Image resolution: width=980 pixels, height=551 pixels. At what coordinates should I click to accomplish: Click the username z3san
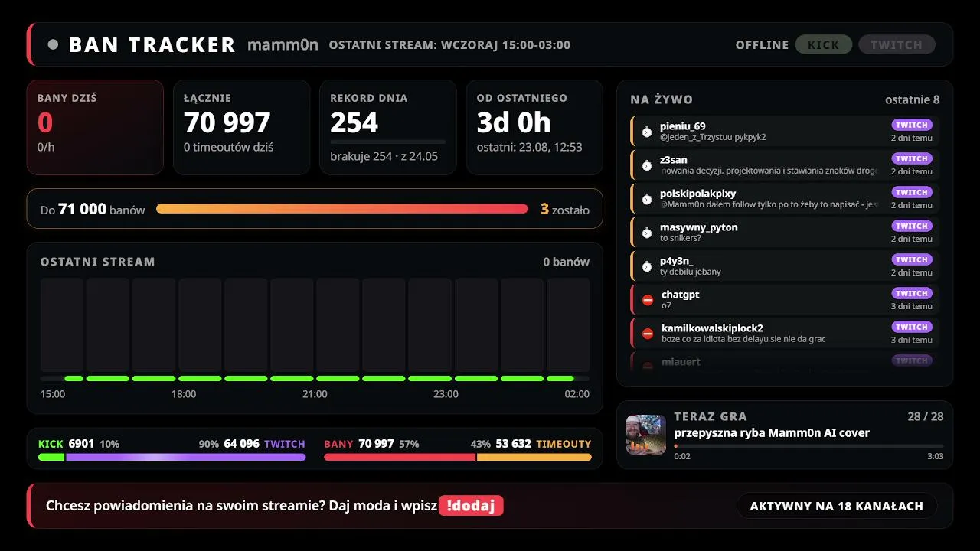(674, 160)
